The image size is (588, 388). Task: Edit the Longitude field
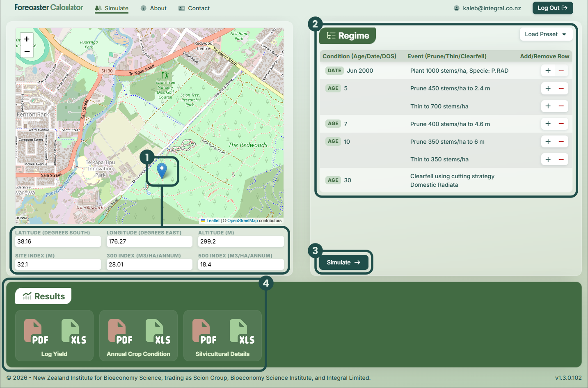tap(149, 241)
